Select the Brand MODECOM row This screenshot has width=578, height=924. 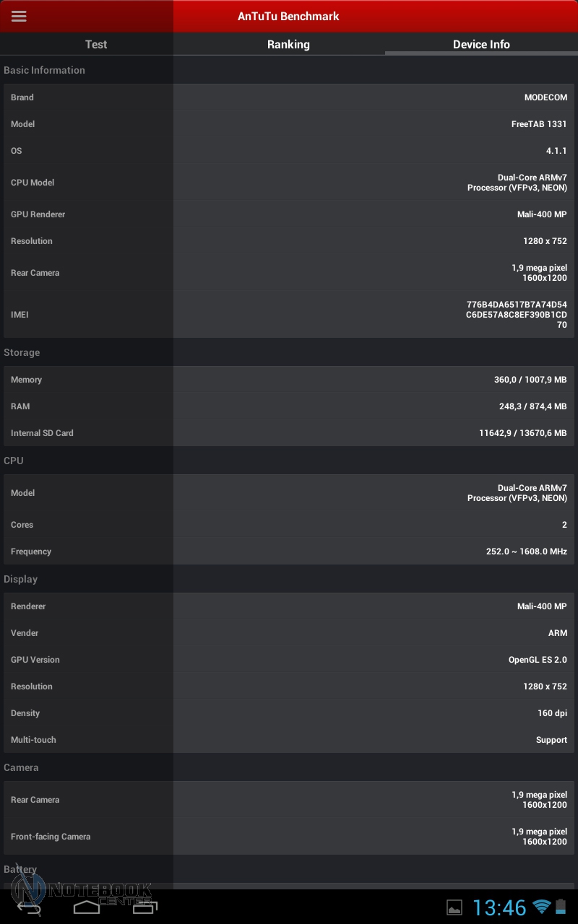coord(289,97)
